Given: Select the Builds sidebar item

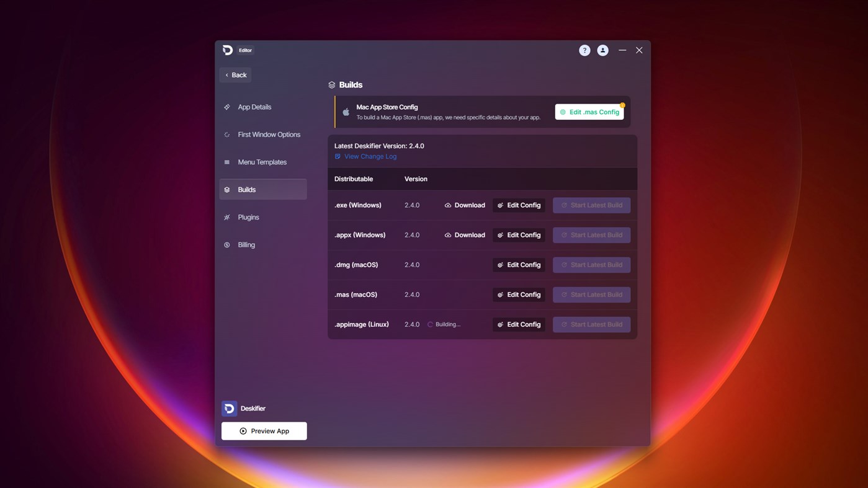Looking at the screenshot, I should point(263,190).
